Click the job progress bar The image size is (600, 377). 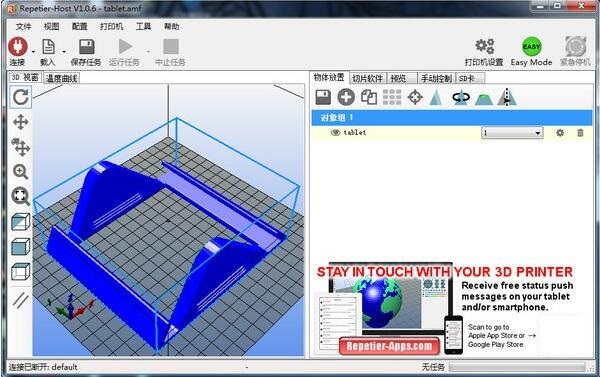pyautogui.click(x=517, y=367)
